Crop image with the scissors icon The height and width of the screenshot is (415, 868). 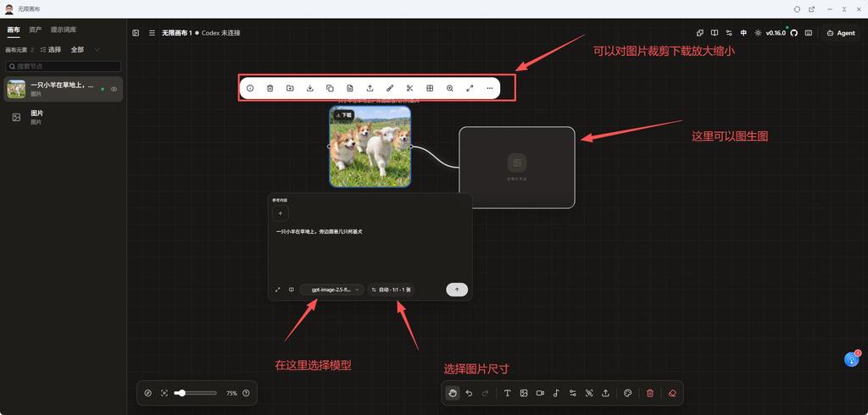(409, 88)
